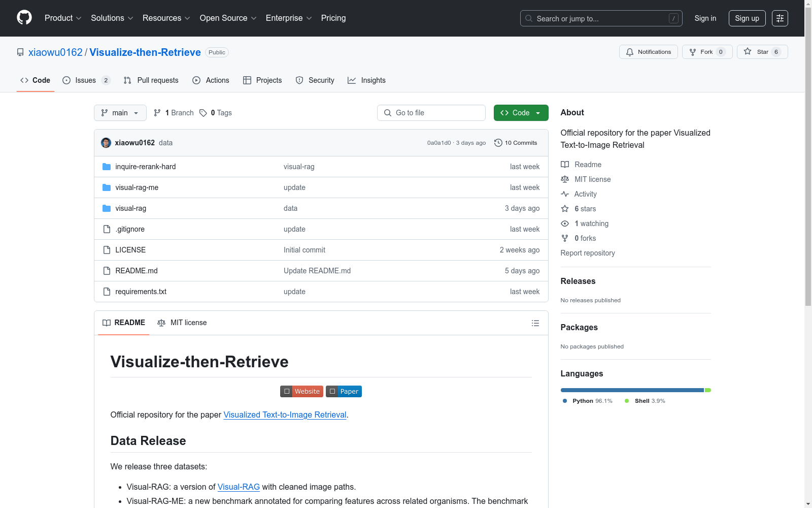Image resolution: width=812 pixels, height=508 pixels.
Task: Click the Shell segment of the language bar
Action: 708,390
